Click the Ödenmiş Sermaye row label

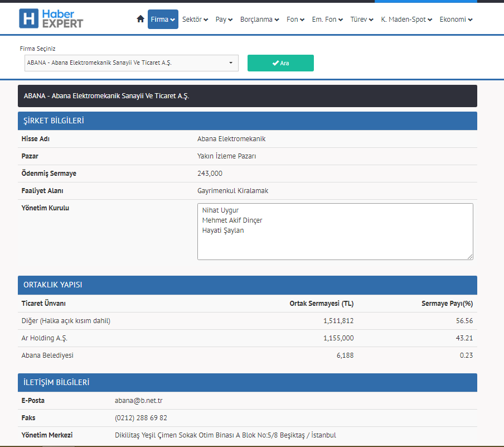pyautogui.click(x=49, y=174)
